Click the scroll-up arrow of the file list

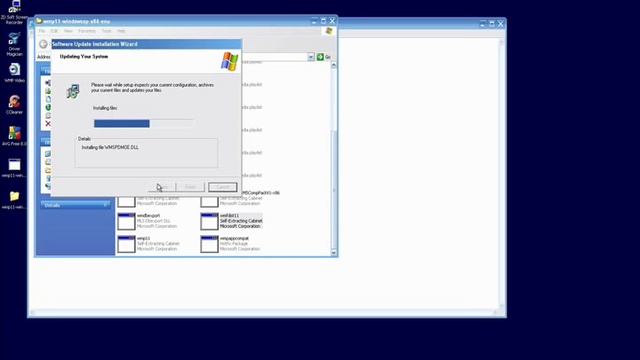(333, 65)
